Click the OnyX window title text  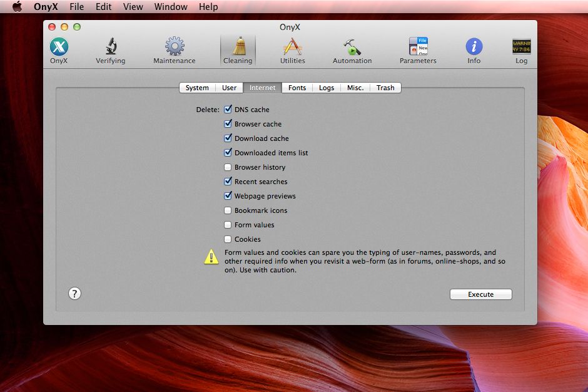coord(290,27)
